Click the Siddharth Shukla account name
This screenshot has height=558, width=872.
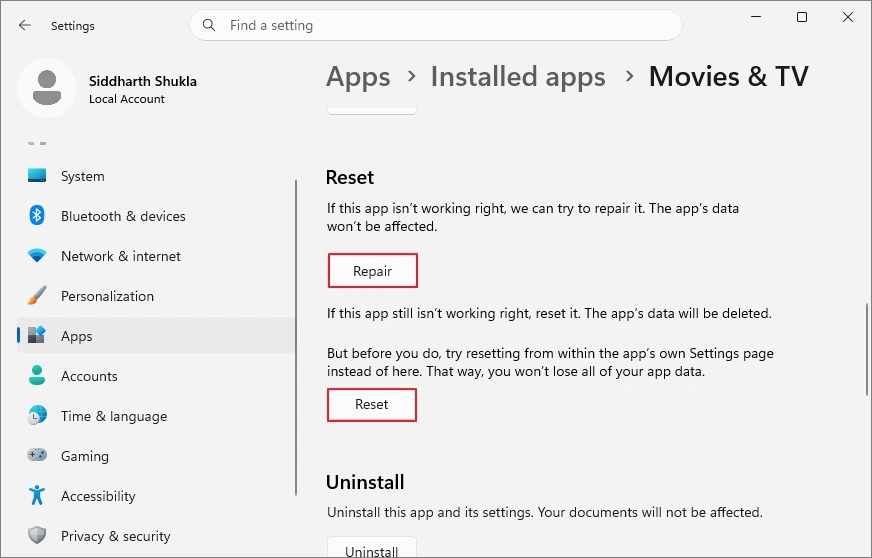(x=143, y=81)
